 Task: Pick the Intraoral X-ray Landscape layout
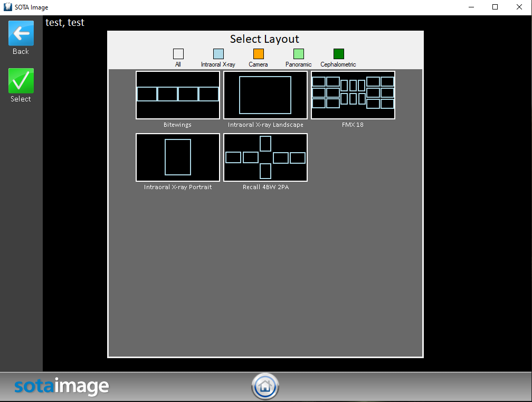[265, 95]
